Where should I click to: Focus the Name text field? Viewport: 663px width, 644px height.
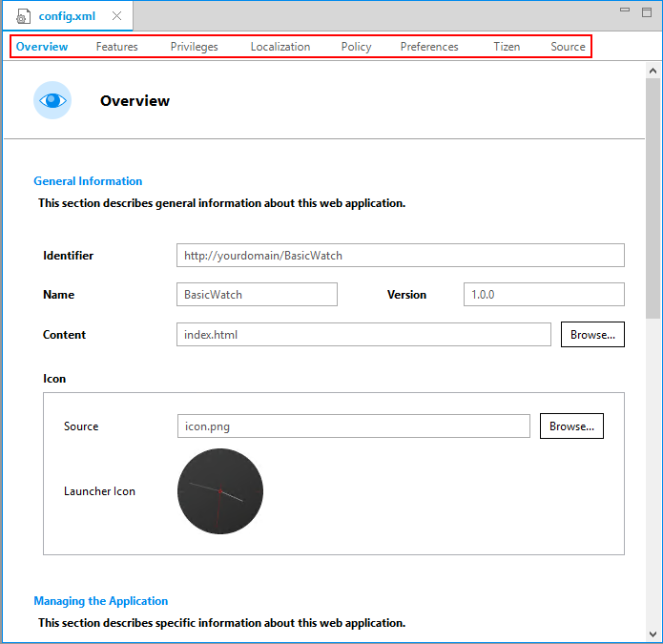(x=257, y=295)
